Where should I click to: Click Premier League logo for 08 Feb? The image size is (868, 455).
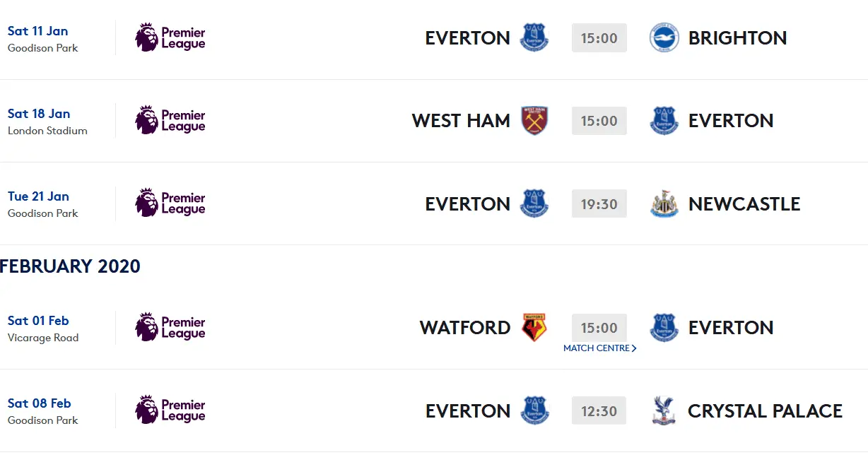[170, 410]
